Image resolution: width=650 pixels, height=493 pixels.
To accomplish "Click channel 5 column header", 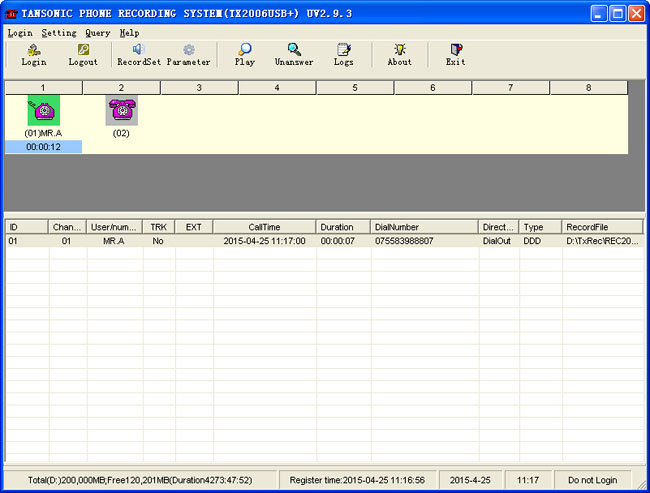I will (x=355, y=88).
